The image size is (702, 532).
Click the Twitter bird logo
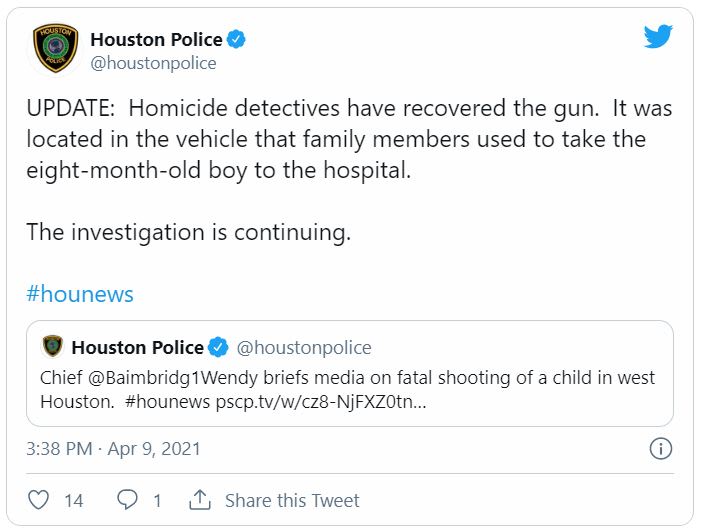[658, 37]
